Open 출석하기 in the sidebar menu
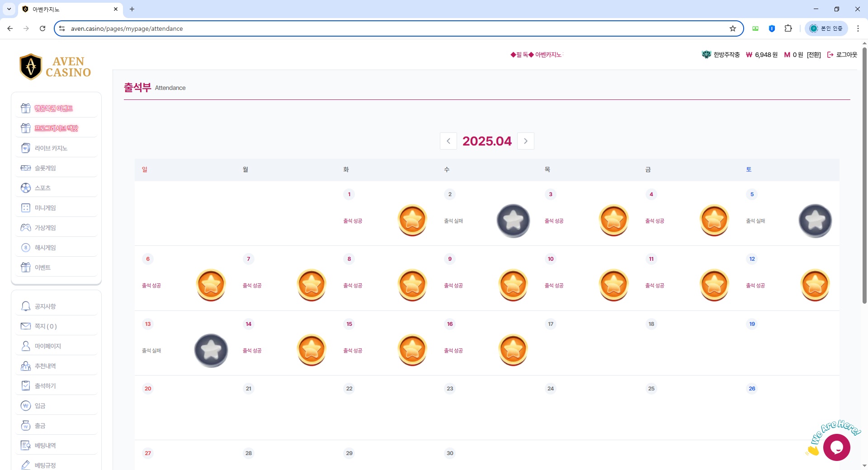868x470 pixels. [45, 386]
